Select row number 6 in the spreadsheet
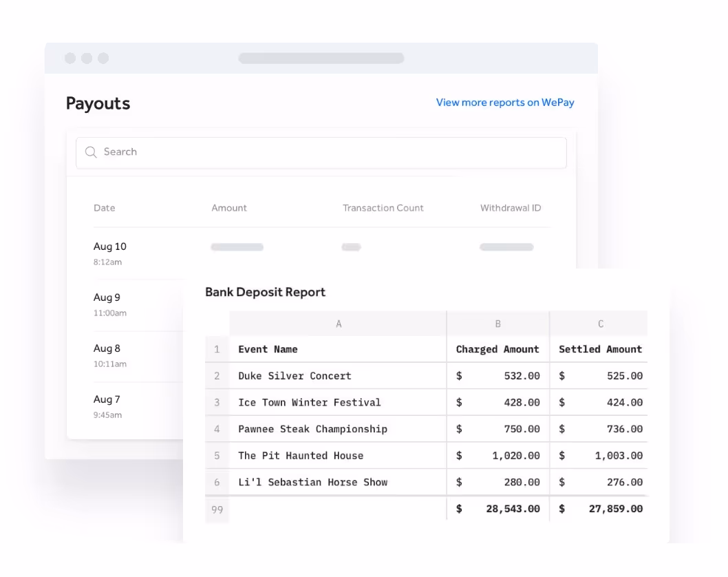 pos(217,482)
